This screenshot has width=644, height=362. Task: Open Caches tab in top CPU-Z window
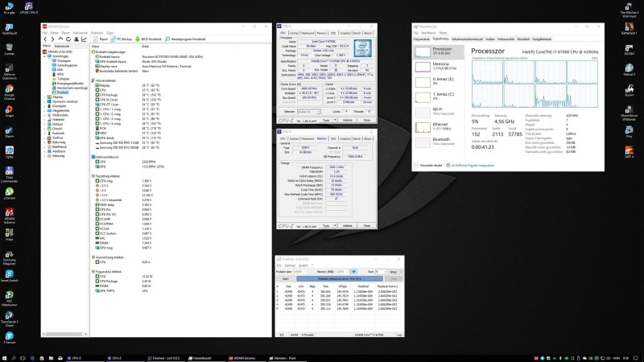click(x=294, y=33)
